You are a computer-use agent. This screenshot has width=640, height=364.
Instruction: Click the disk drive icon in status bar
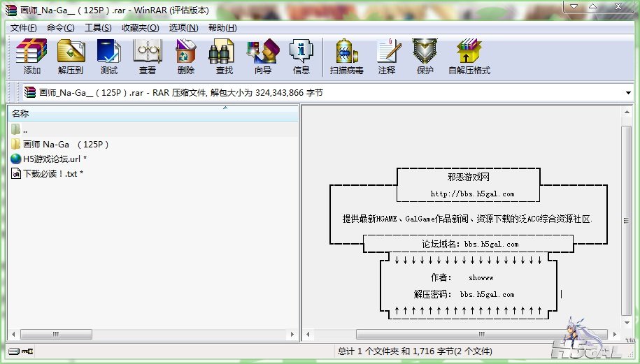(14, 351)
